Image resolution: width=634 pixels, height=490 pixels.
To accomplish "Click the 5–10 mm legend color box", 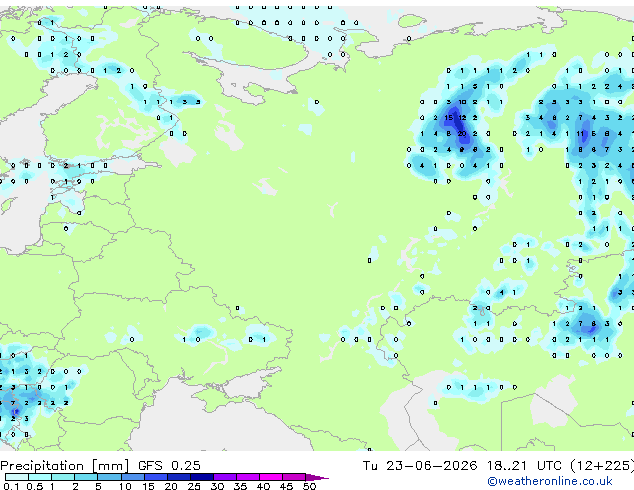I will (x=109, y=477).
